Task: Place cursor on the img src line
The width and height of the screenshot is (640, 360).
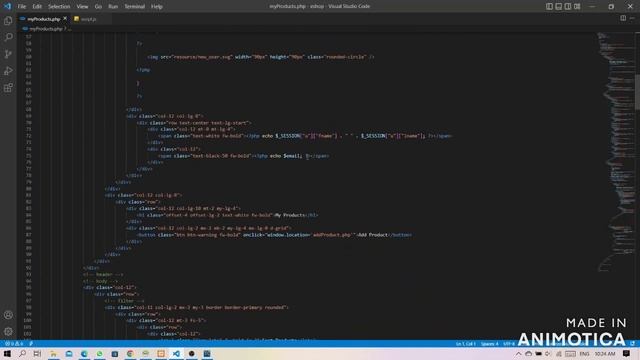Action: point(260,57)
